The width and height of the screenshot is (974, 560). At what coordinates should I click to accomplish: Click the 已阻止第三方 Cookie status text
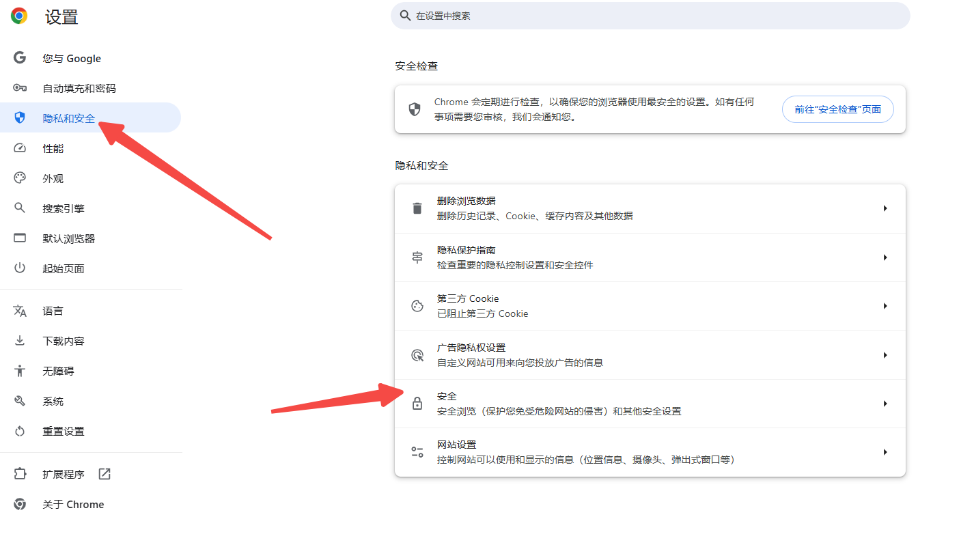pyautogui.click(x=483, y=313)
